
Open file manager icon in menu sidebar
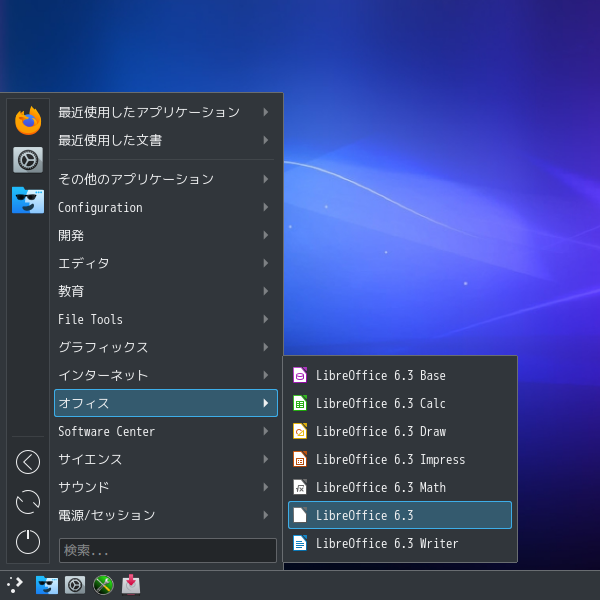(x=28, y=200)
